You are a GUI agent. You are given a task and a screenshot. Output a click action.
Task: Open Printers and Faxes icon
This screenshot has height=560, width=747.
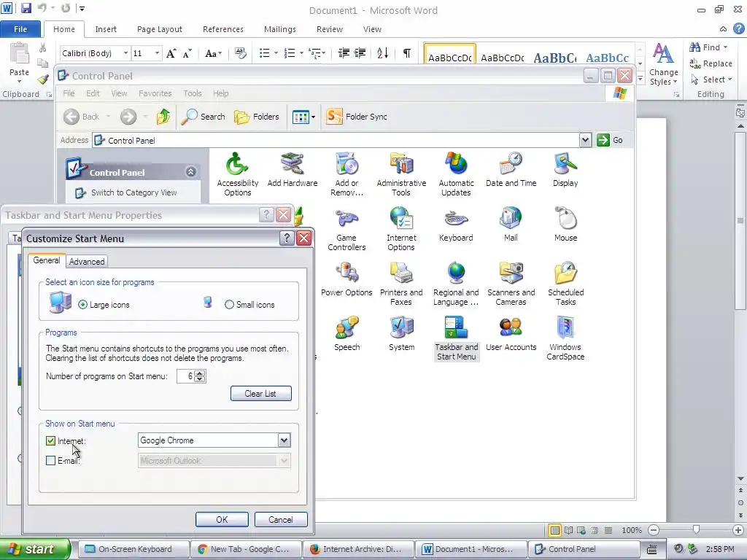pos(401,284)
